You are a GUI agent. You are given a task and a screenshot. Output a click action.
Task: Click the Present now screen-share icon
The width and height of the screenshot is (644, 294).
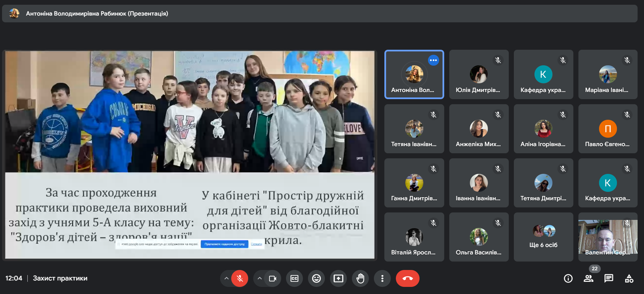click(x=338, y=278)
